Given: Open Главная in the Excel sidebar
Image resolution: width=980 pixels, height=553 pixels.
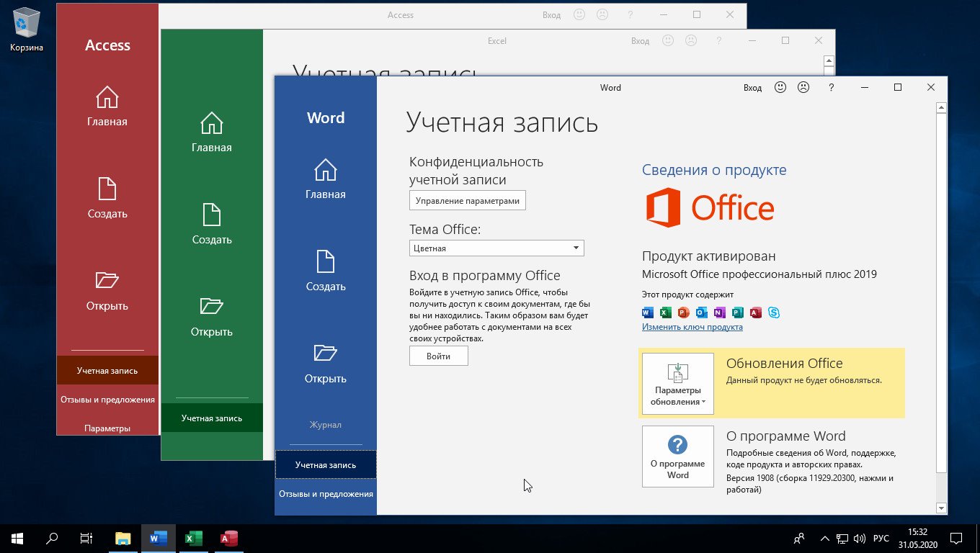Looking at the screenshot, I should tap(211, 132).
